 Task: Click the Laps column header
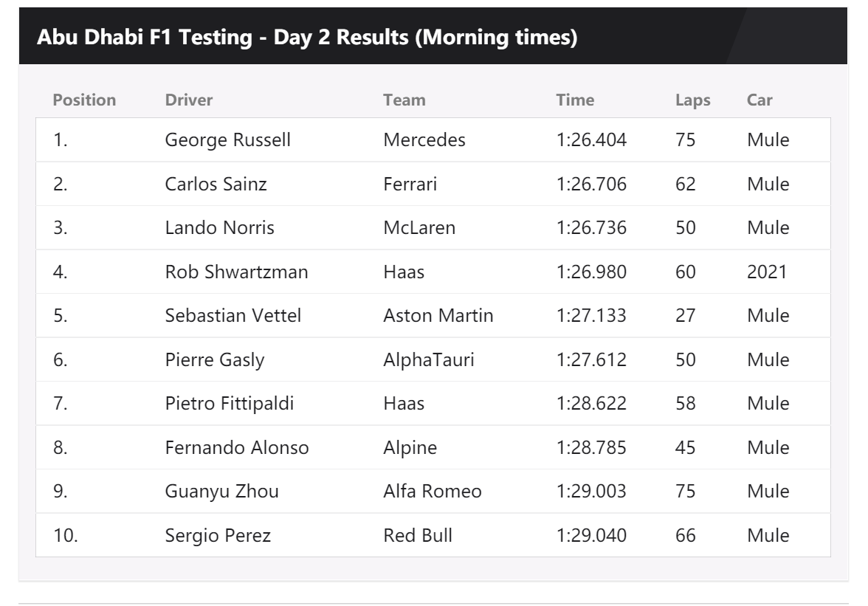pyautogui.click(x=692, y=100)
